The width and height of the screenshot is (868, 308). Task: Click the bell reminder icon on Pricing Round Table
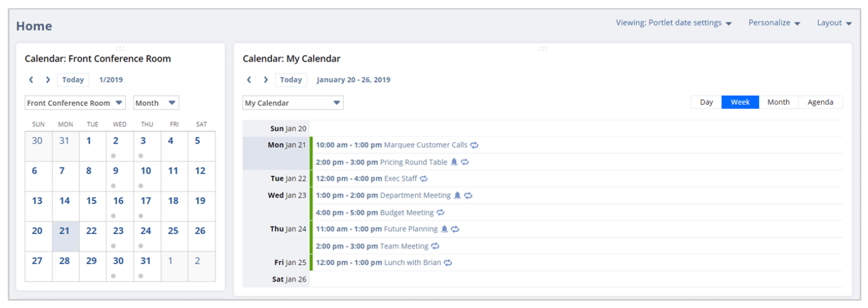pos(454,162)
